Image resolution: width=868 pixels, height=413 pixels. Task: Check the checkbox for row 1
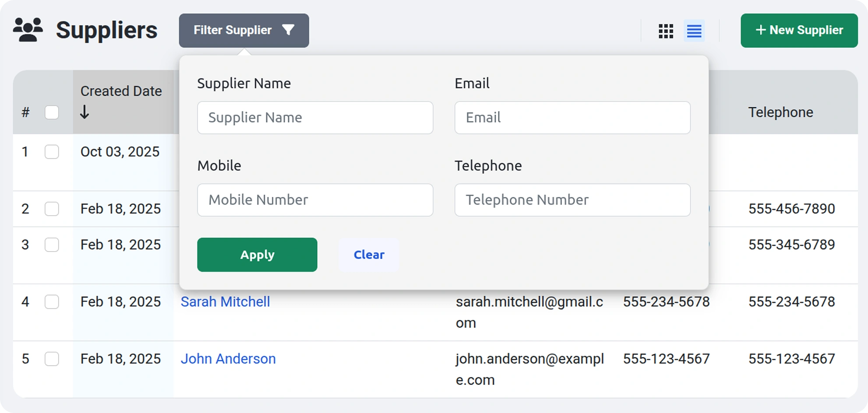52,152
